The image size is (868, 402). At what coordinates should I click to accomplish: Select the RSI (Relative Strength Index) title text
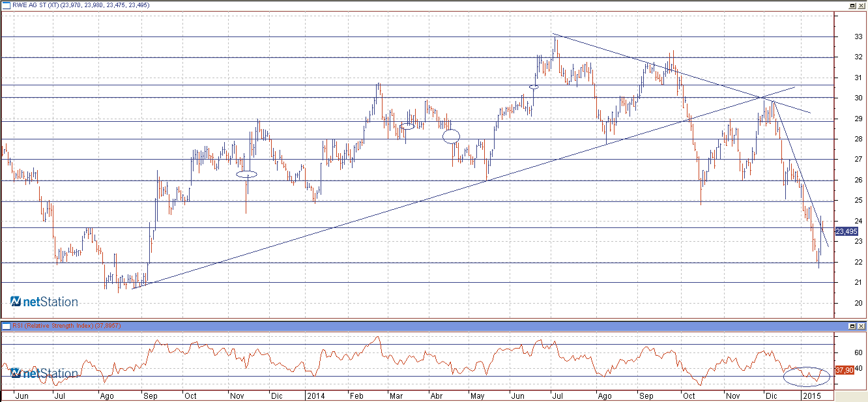click(53, 325)
